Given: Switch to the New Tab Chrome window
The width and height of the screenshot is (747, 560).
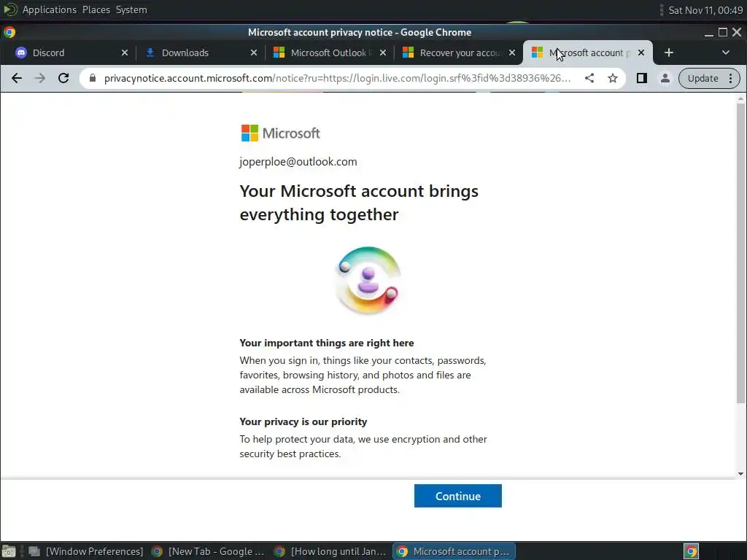Looking at the screenshot, I should pyautogui.click(x=208, y=551).
